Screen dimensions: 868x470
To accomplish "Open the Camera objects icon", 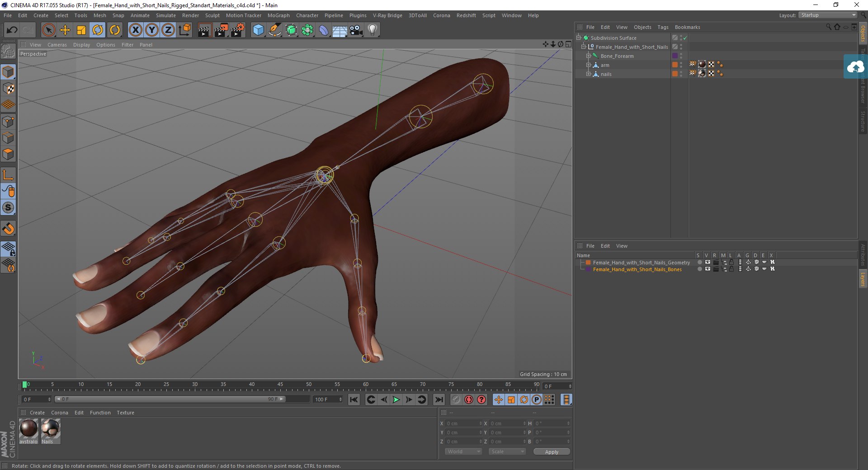I will point(356,30).
